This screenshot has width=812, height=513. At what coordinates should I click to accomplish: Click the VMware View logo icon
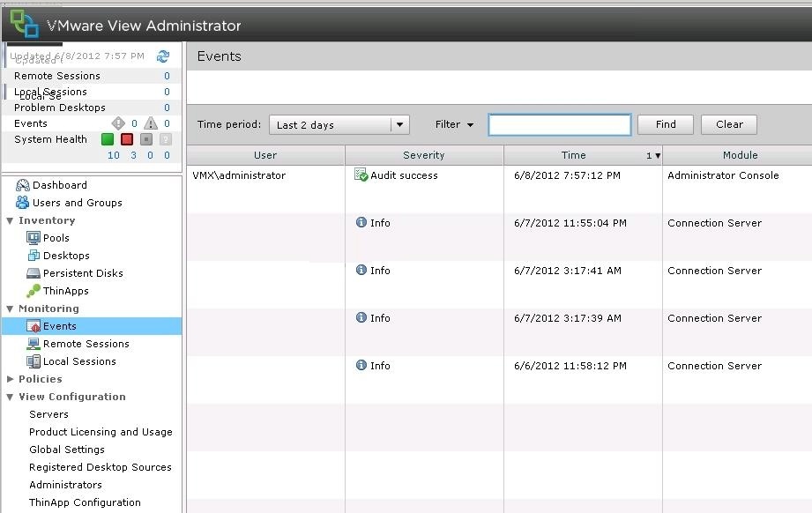[x=24, y=24]
